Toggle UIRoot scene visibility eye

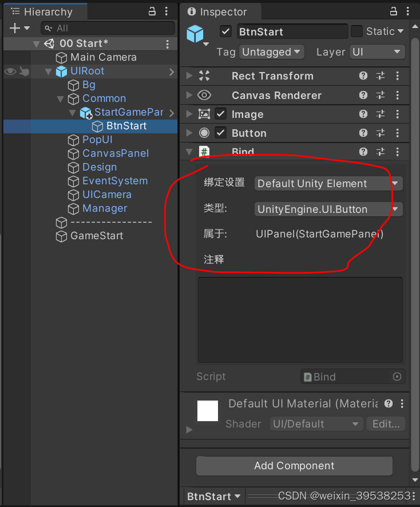(10, 71)
